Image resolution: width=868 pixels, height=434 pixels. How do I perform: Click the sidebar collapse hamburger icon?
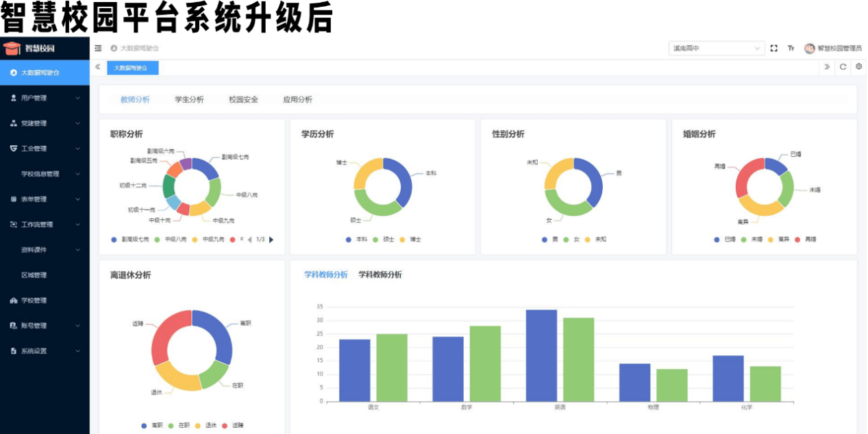click(x=98, y=49)
